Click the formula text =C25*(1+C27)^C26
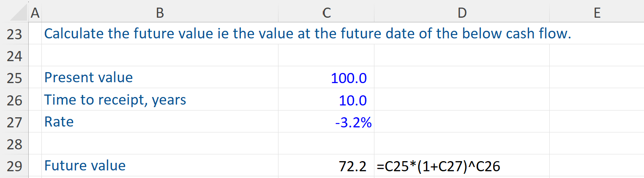Screen dimensions: 644x178 pyautogui.click(x=439, y=167)
